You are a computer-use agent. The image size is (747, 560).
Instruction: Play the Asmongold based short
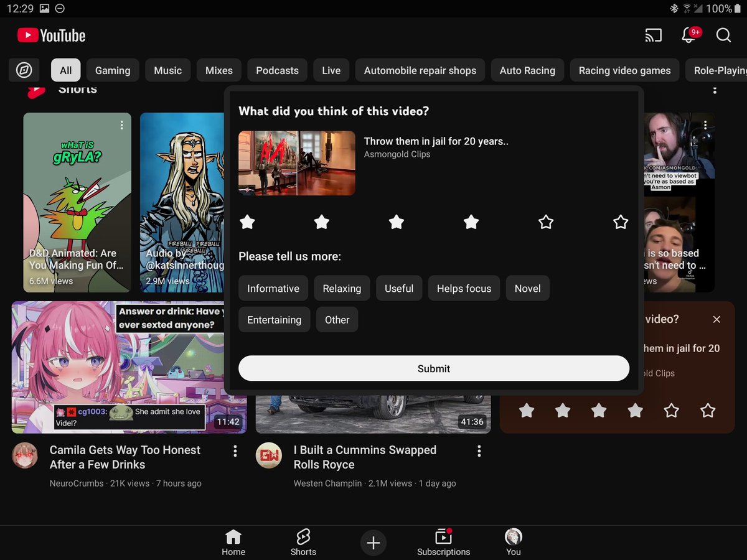(679, 202)
